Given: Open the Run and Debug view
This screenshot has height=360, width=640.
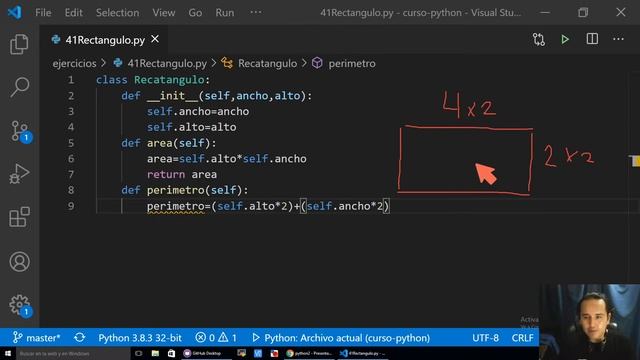Looking at the screenshot, I should click(x=19, y=174).
